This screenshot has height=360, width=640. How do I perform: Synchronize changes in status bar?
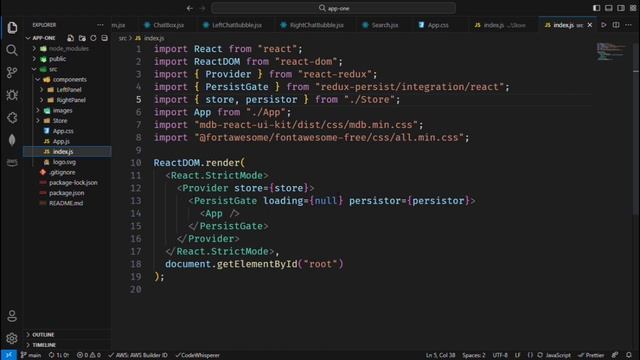pyautogui.click(x=59, y=355)
